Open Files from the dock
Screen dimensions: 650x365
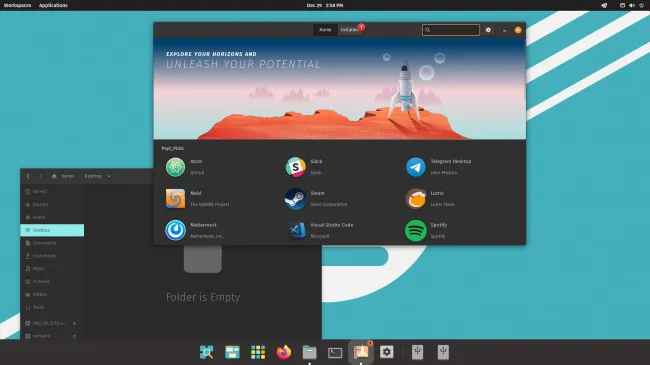pyautogui.click(x=309, y=352)
